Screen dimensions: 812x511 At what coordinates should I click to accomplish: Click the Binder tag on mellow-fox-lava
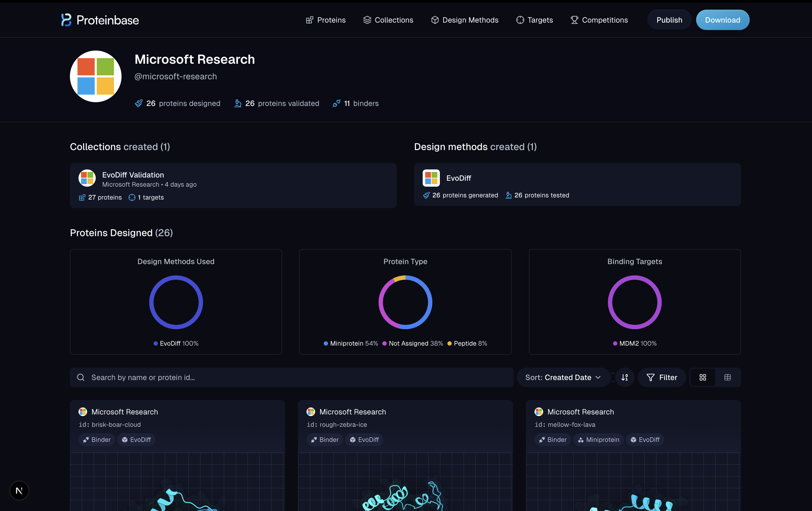[553, 439]
